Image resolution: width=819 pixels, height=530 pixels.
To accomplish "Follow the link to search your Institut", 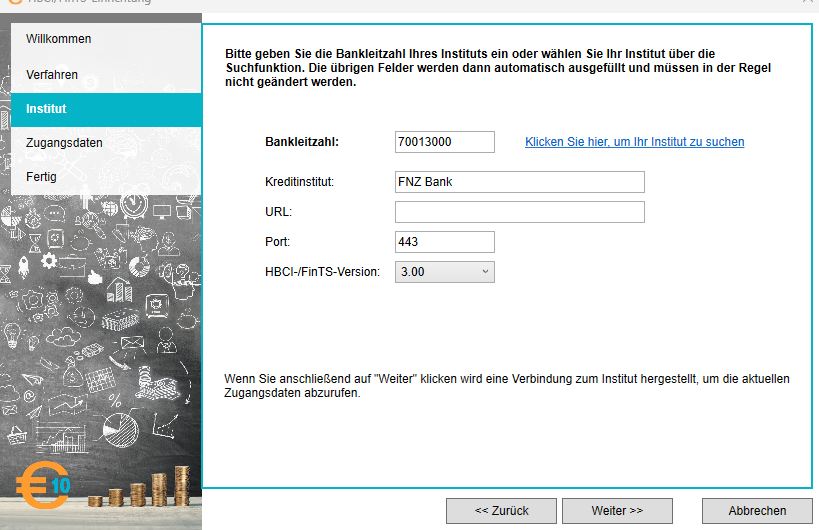I will coord(634,142).
